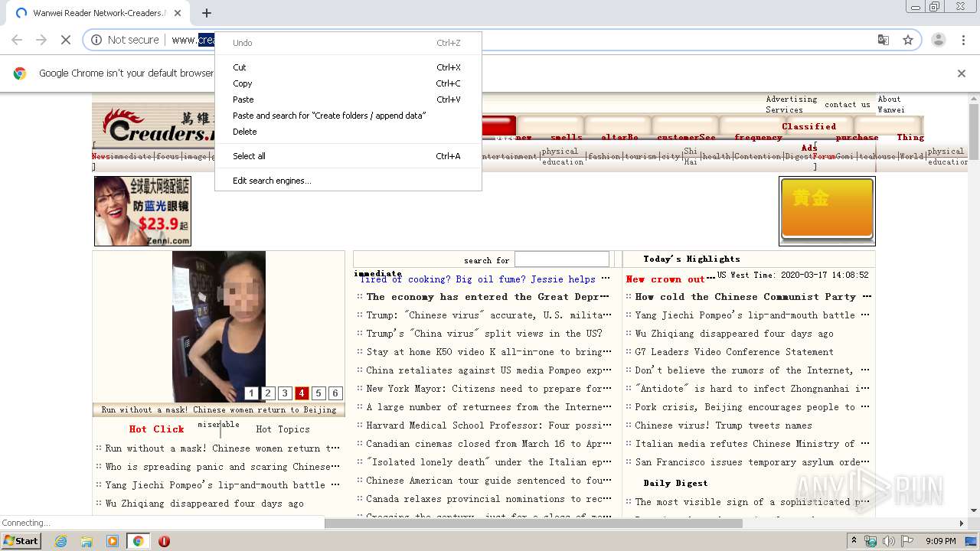Switch to the Hot Click tab
This screenshot has width=980, height=551.
pyautogui.click(x=156, y=429)
